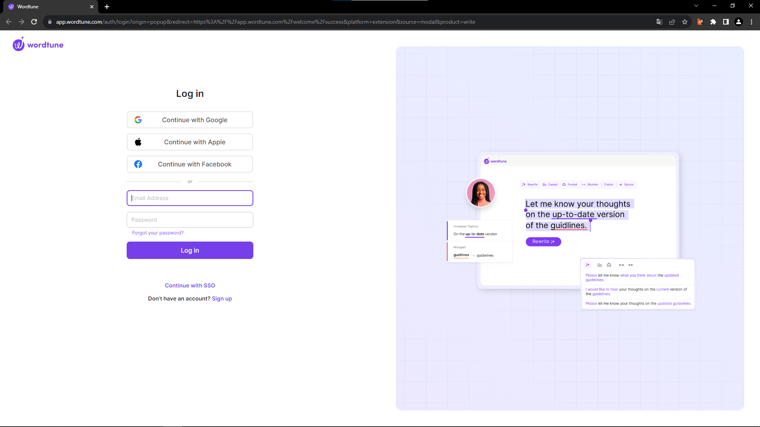Click "Don't have an account?" text
The image size is (760, 427).
pyautogui.click(x=179, y=299)
